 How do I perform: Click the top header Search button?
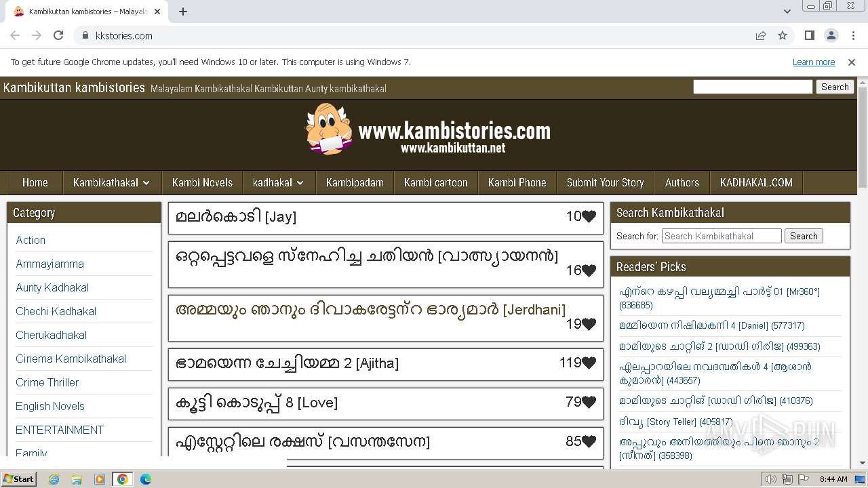pyautogui.click(x=835, y=87)
